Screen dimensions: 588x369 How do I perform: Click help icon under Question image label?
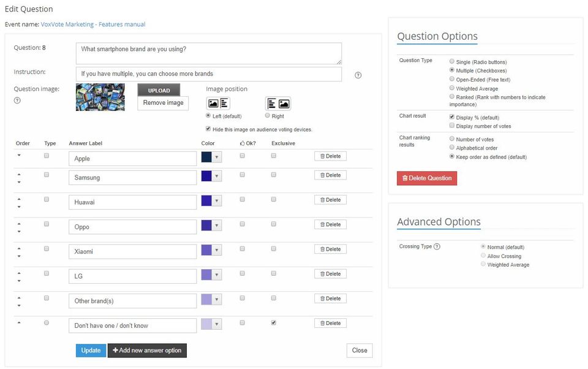[x=17, y=100]
